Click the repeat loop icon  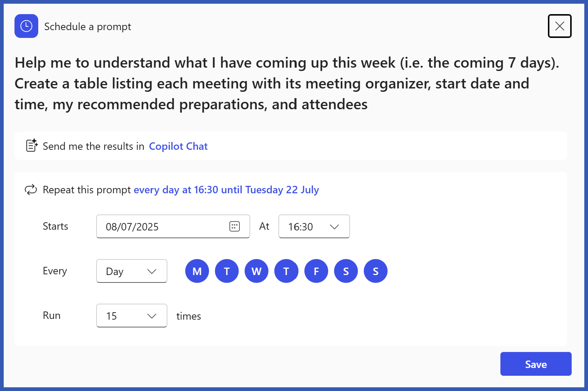31,190
